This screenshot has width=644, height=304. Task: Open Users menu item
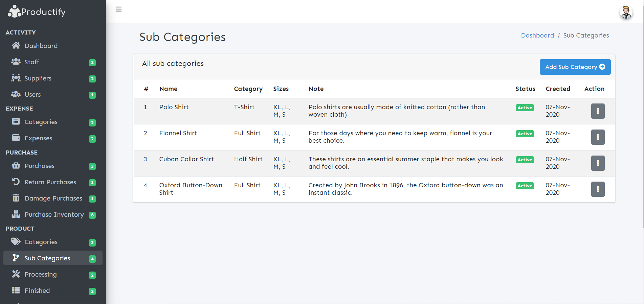32,94
